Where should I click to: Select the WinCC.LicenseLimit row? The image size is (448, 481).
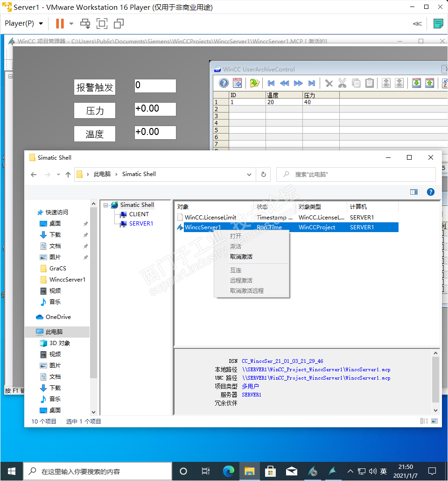point(287,218)
